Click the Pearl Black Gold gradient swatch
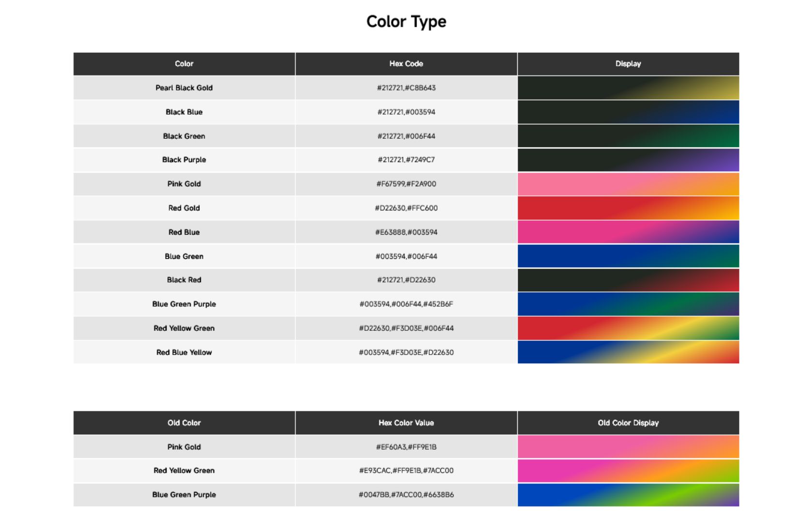 (x=628, y=88)
